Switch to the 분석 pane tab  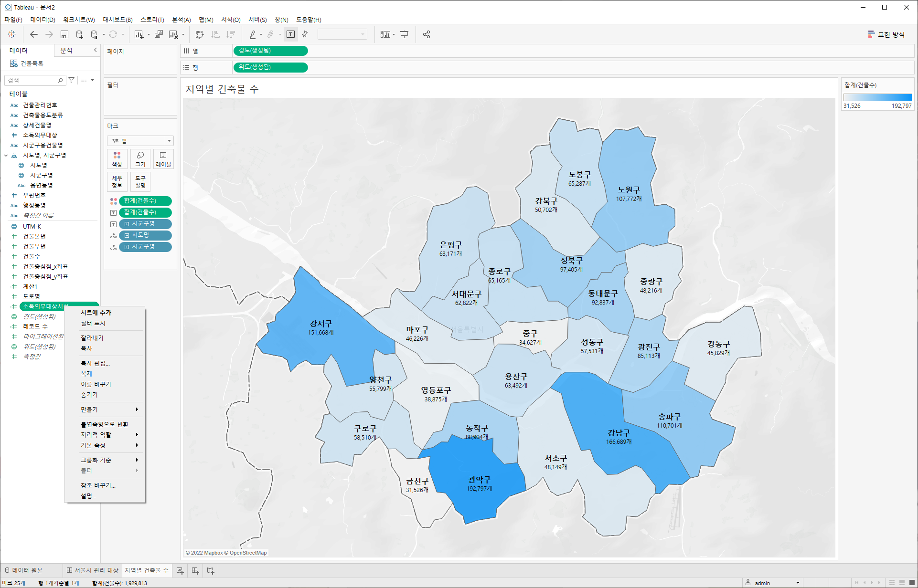pos(66,50)
